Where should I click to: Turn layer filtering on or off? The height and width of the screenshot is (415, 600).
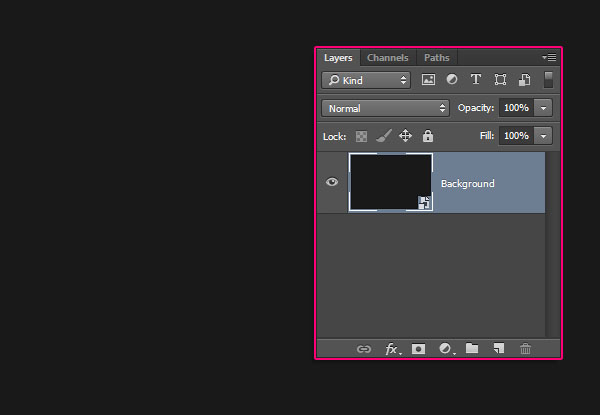pos(548,80)
